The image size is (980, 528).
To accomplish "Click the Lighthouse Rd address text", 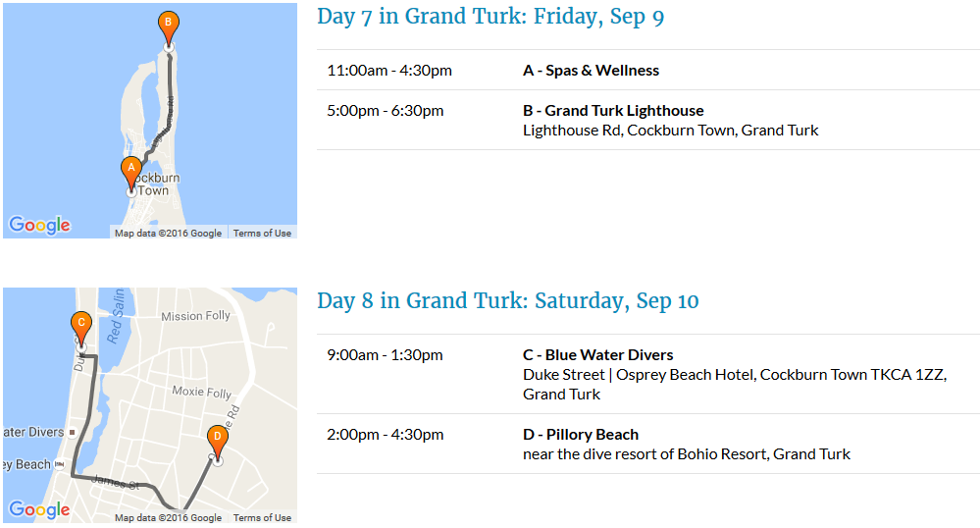I will pos(671,131).
